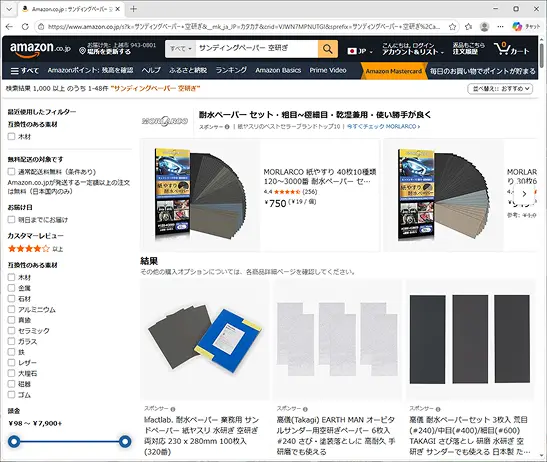This screenshot has height=462, width=547.
Task: Open Prime Video nav item
Action: pos(328,70)
